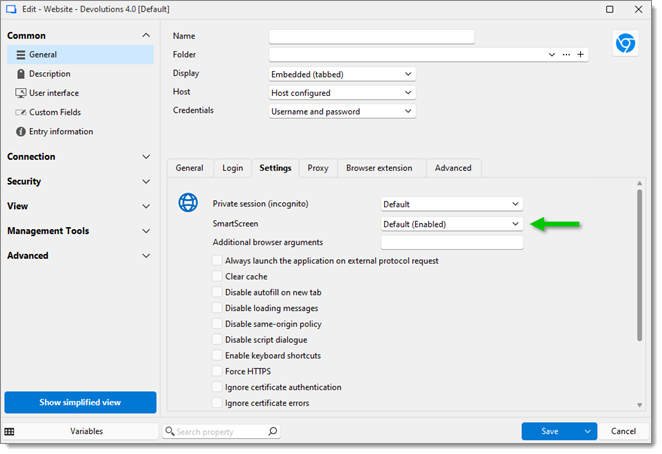This screenshot has width=662, height=454.
Task: Enable Always launch application on external protocol request
Action: (217, 261)
